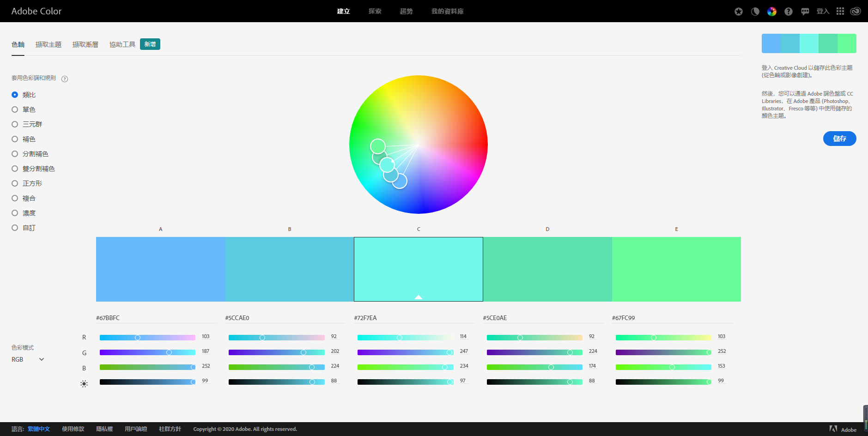The image size is (868, 436).
Task: Switch to the 擷取漸層 tab
Action: 85,44
